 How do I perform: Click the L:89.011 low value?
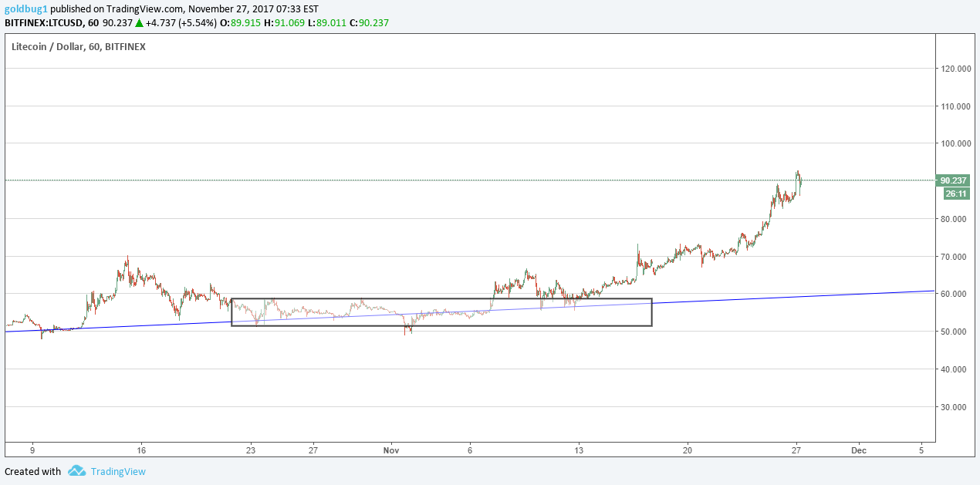pos(326,22)
